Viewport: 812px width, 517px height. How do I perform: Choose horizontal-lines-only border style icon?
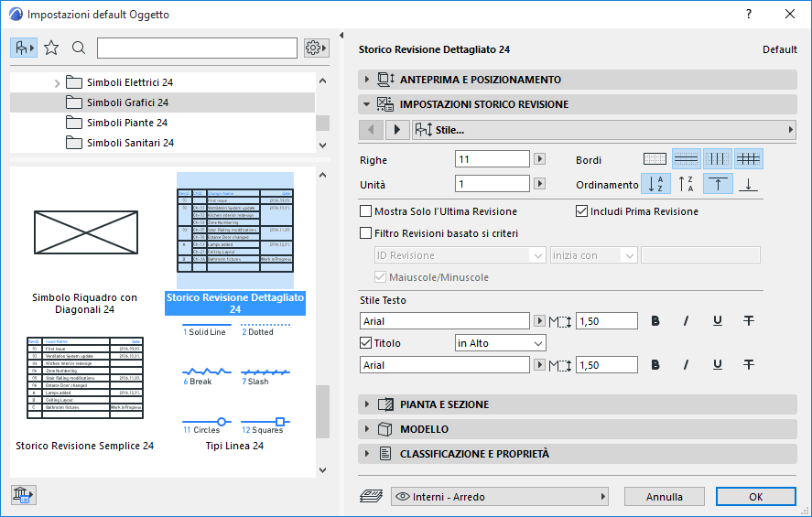click(687, 158)
